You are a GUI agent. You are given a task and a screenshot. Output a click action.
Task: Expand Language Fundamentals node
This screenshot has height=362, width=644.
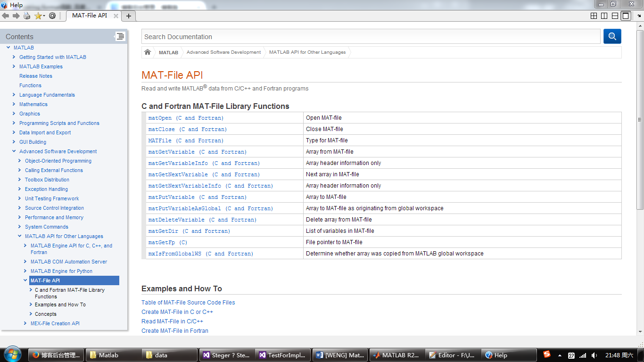pos(14,95)
